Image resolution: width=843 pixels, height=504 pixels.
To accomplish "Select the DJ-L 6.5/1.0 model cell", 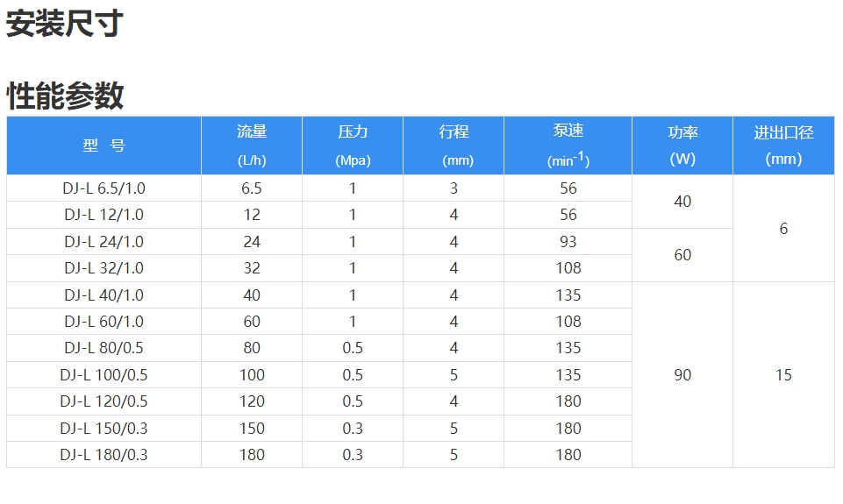I will [104, 188].
